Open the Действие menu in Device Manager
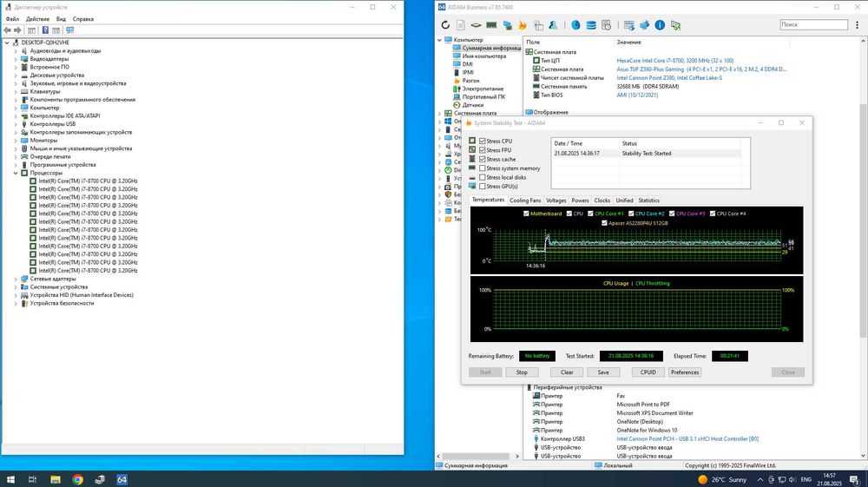 pos(37,18)
